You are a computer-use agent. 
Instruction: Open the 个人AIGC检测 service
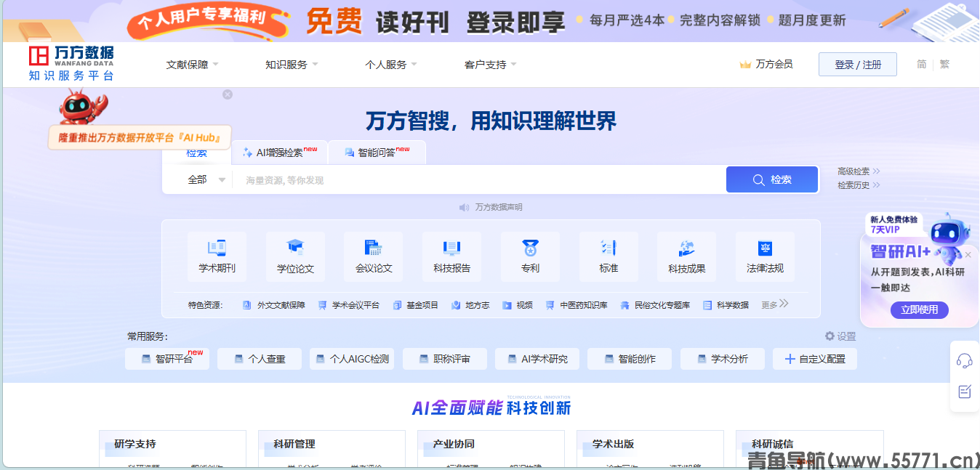(x=352, y=359)
